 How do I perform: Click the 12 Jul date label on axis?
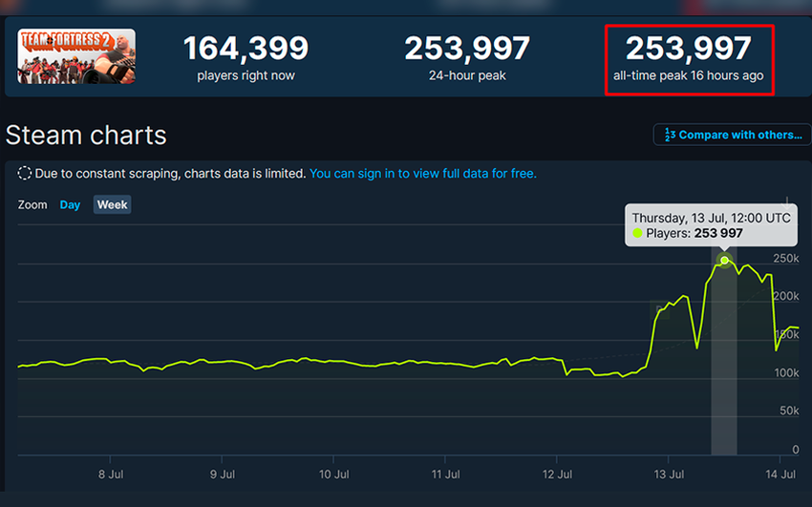557,474
